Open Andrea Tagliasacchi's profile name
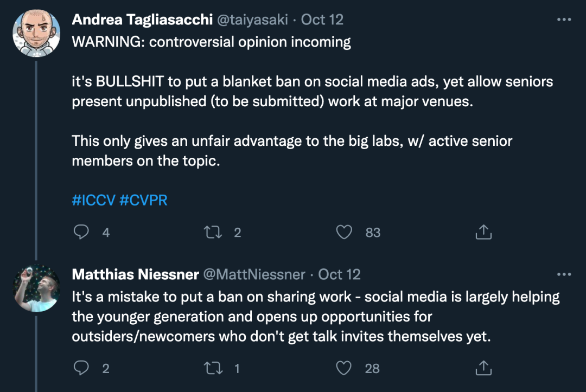The width and height of the screenshot is (586, 392). [142, 20]
